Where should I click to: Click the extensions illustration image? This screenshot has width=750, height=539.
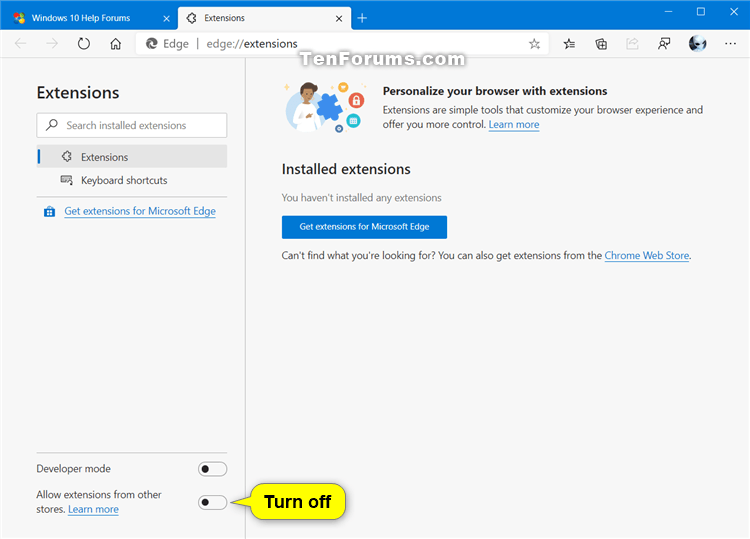[x=325, y=107]
